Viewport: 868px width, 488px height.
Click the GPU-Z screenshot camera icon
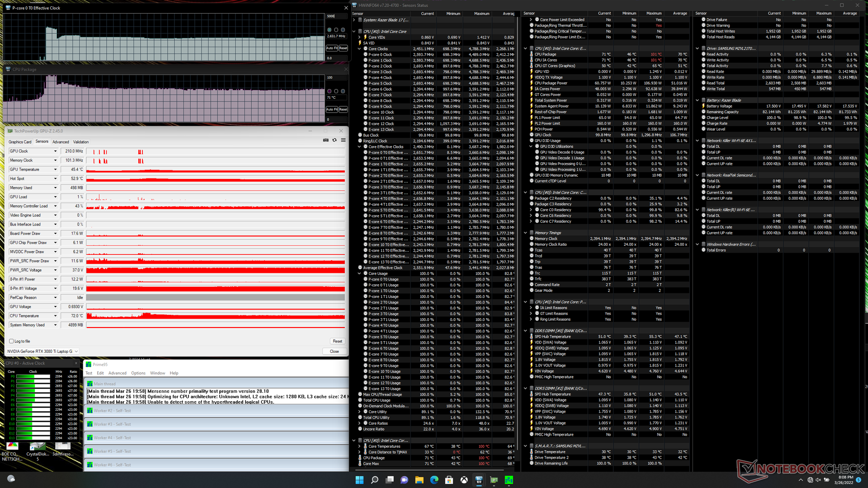coord(325,140)
